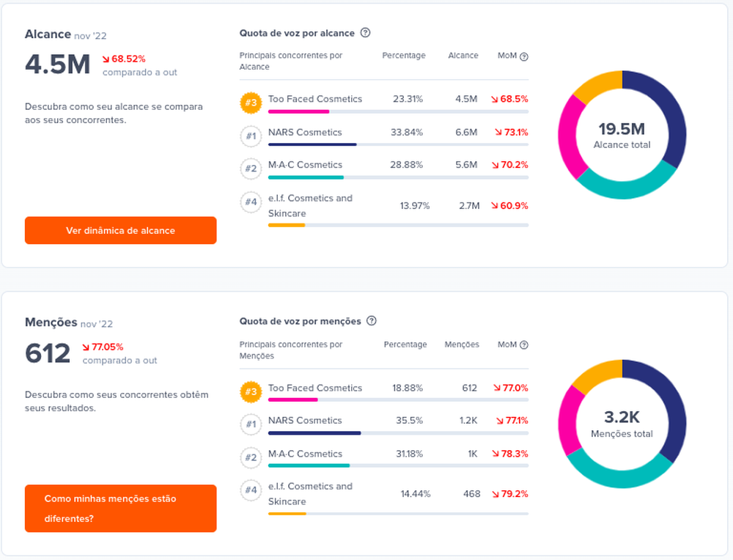Click the 1.2K menções value

[468, 421]
